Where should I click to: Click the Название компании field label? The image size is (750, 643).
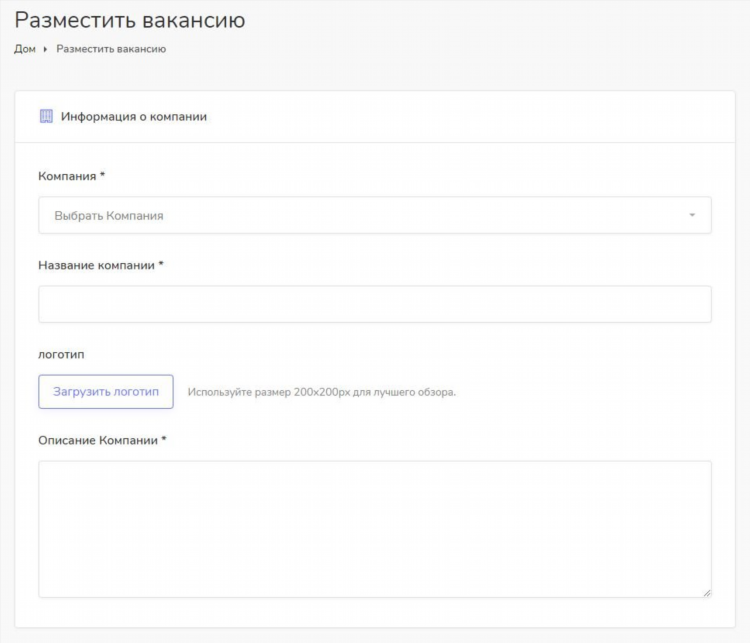pos(97,266)
